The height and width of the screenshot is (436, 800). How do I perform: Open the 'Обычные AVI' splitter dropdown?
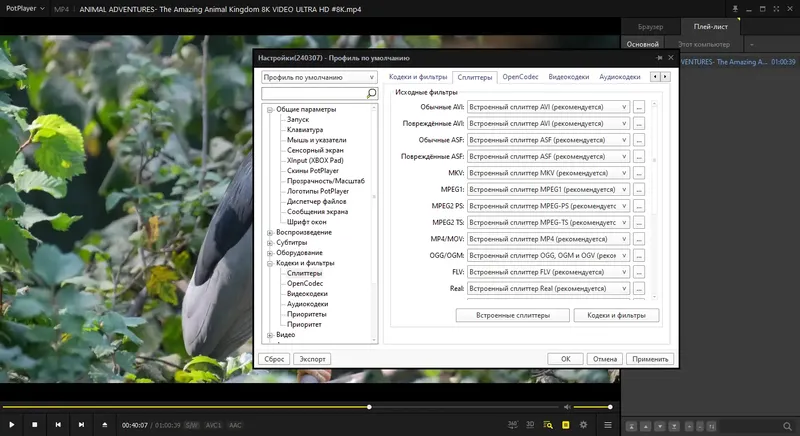pos(548,107)
